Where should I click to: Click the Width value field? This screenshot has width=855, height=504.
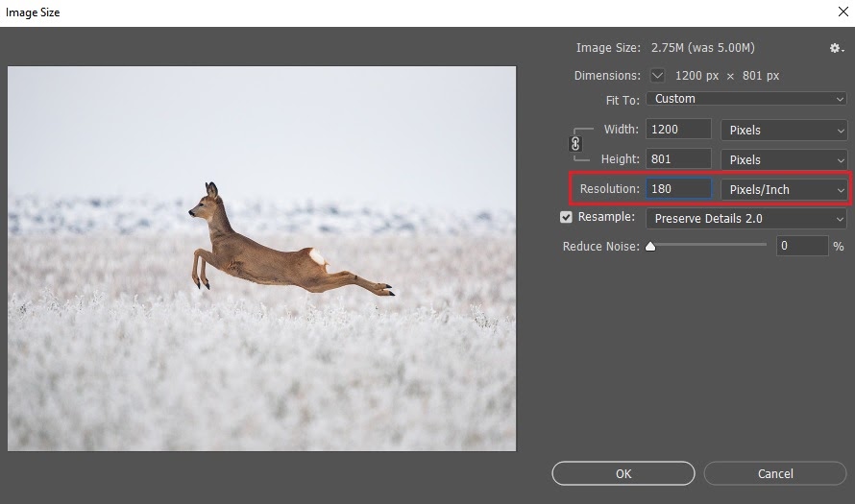678,130
